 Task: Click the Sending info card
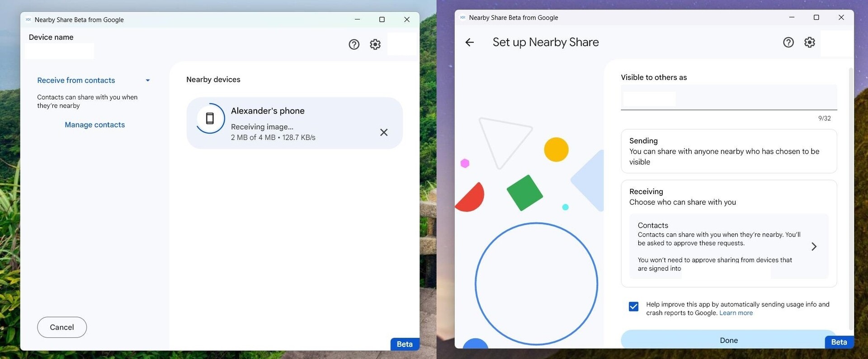click(x=729, y=151)
